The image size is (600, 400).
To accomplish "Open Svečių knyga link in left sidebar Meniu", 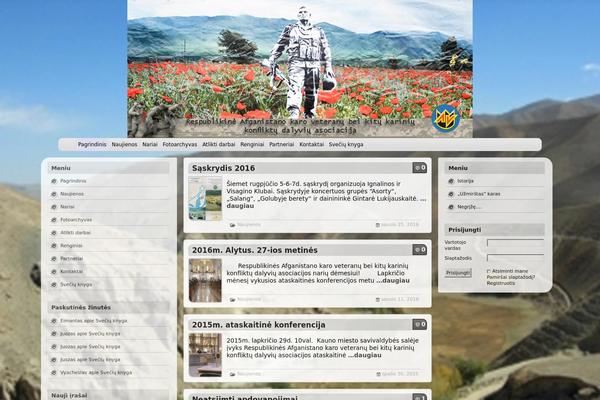I will pos(76,285).
